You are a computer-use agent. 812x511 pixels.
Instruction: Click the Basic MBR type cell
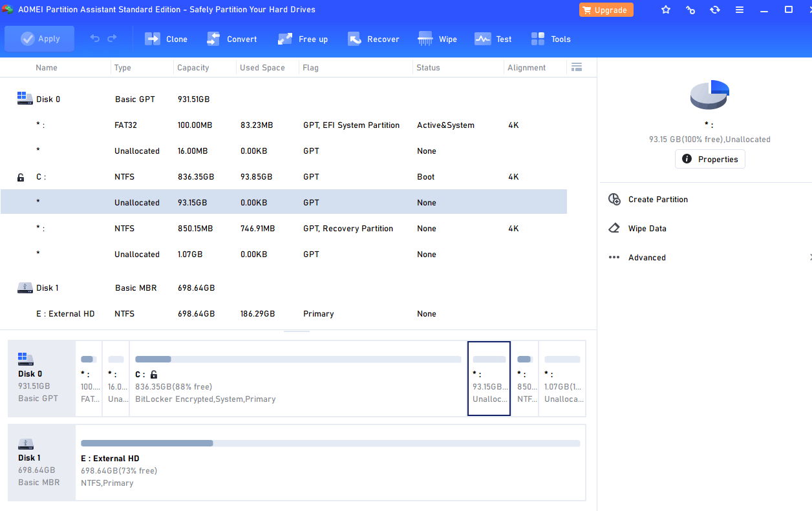(136, 288)
